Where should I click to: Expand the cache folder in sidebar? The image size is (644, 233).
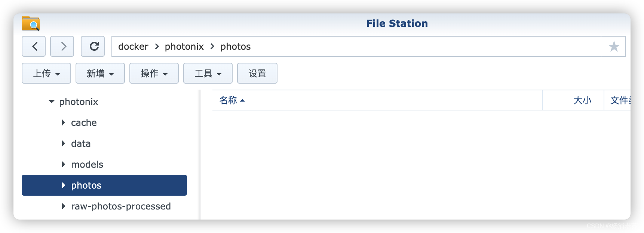coord(63,122)
